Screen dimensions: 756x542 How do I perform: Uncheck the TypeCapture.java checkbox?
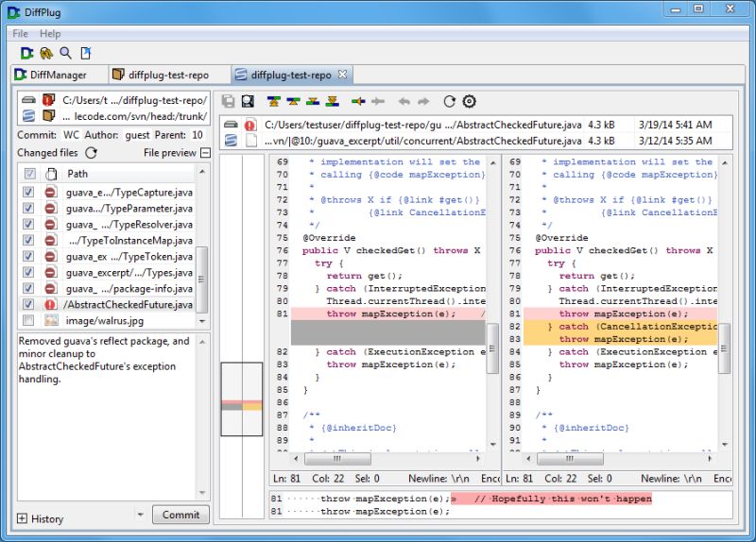(x=28, y=193)
